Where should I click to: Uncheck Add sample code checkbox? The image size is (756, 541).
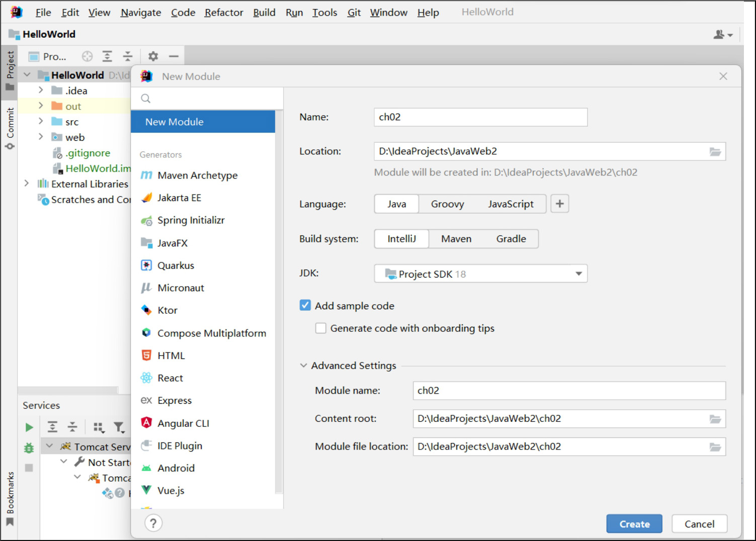click(x=305, y=305)
